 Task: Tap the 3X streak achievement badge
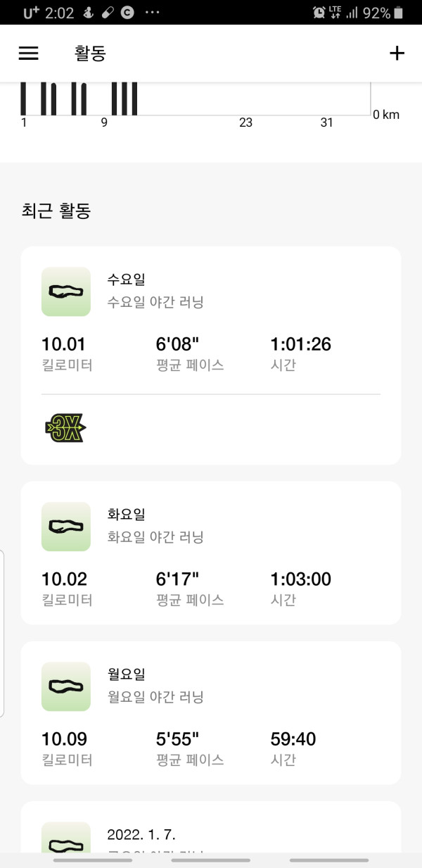click(x=65, y=427)
